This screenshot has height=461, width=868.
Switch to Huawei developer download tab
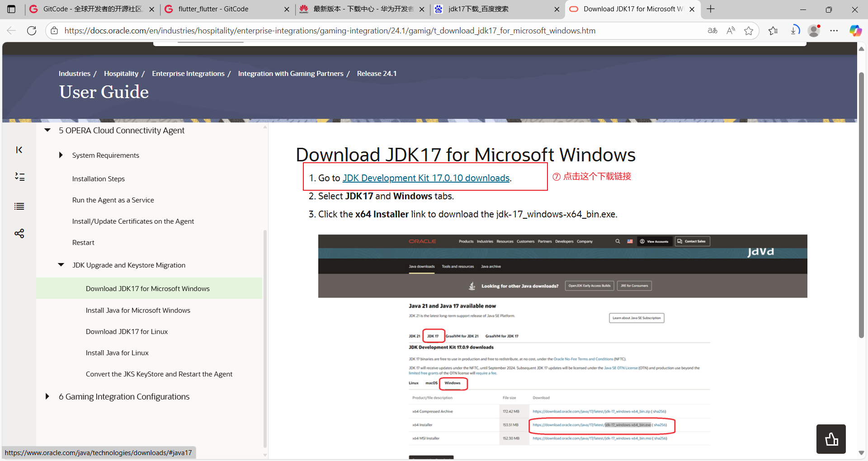tap(362, 9)
